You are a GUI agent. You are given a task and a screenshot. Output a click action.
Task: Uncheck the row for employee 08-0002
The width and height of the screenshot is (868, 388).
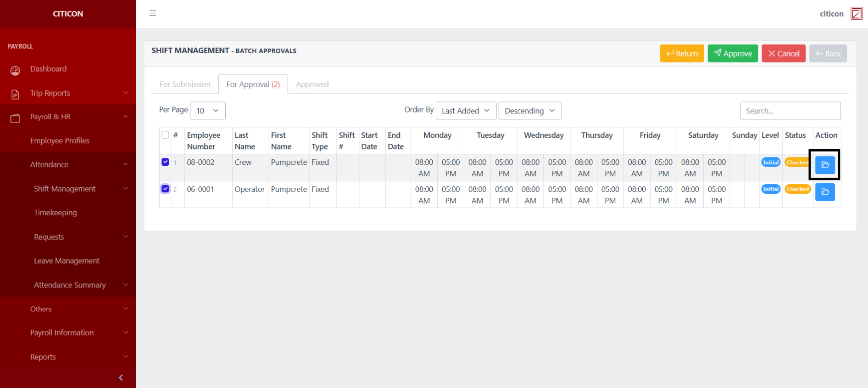pos(165,162)
